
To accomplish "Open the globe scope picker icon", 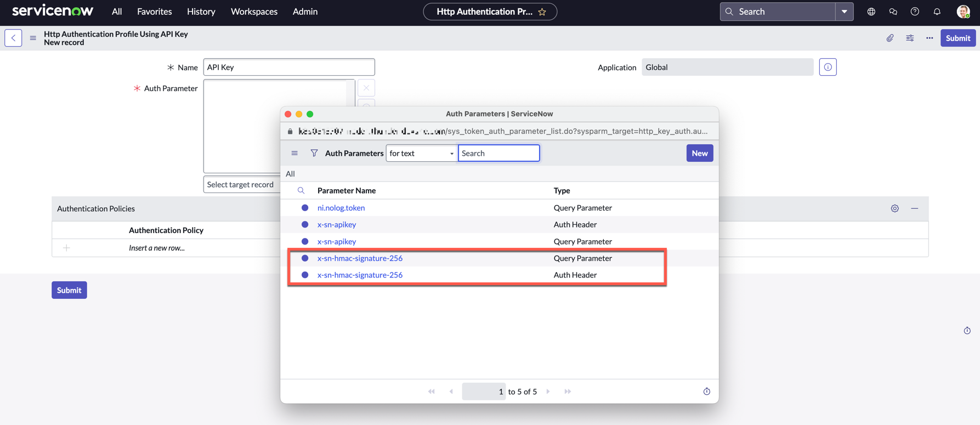I will click(x=871, y=12).
